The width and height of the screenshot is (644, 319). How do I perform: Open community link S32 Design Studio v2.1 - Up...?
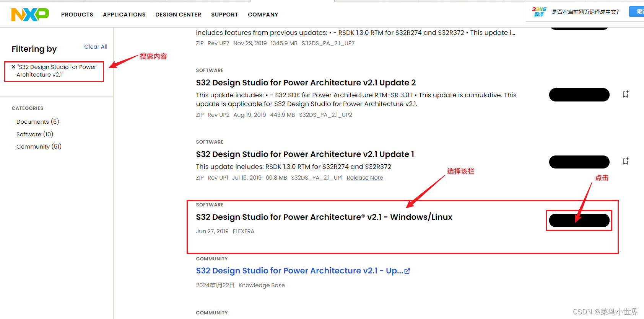coord(299,271)
